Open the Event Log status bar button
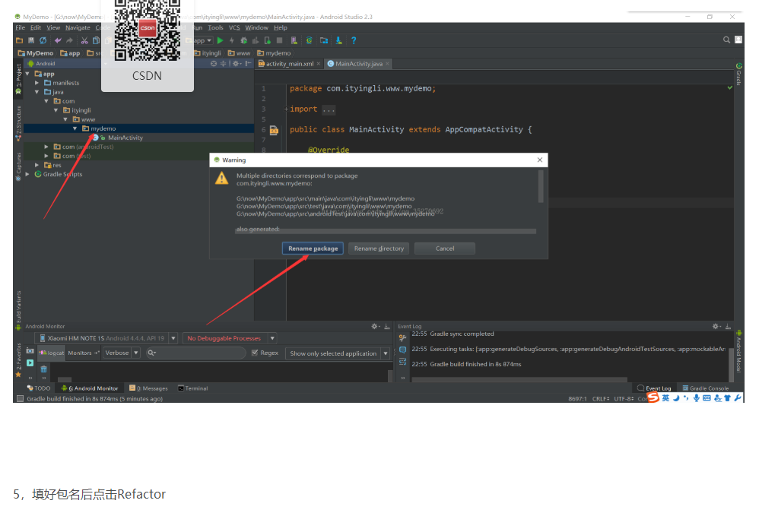This screenshot has width=759, height=532. pos(655,388)
